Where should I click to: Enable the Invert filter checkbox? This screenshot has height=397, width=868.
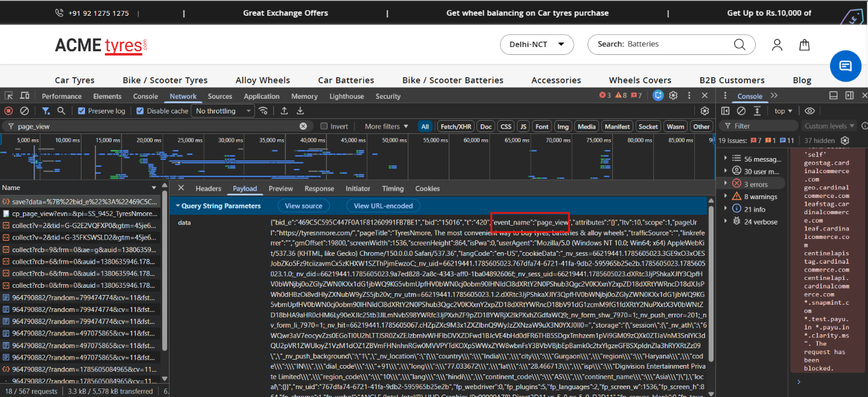[x=324, y=126]
